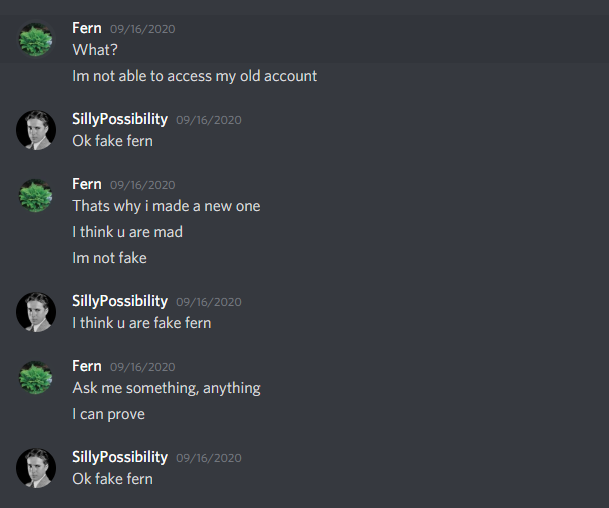This screenshot has width=609, height=508.
Task: Click username SillyPossibility above "I think u are fake fern"
Action: point(120,301)
